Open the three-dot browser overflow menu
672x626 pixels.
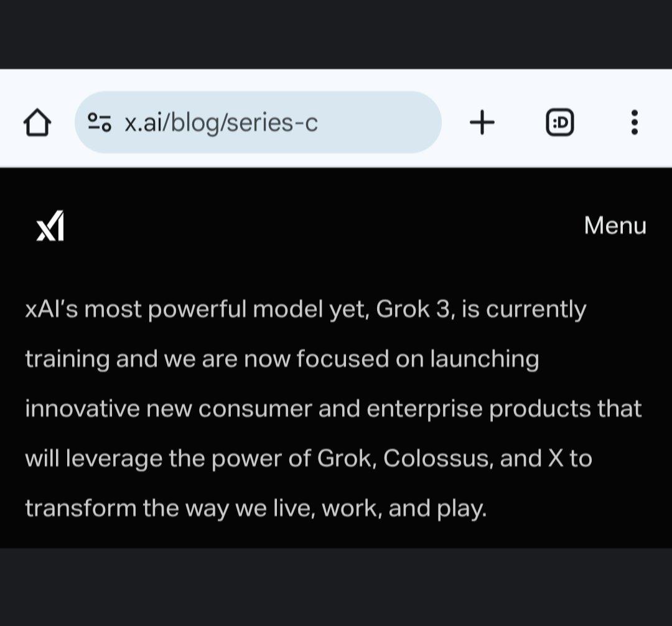click(x=635, y=123)
